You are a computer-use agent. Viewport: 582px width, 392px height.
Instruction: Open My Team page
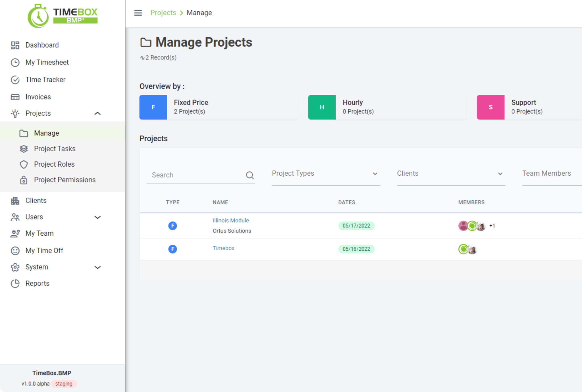tap(40, 233)
